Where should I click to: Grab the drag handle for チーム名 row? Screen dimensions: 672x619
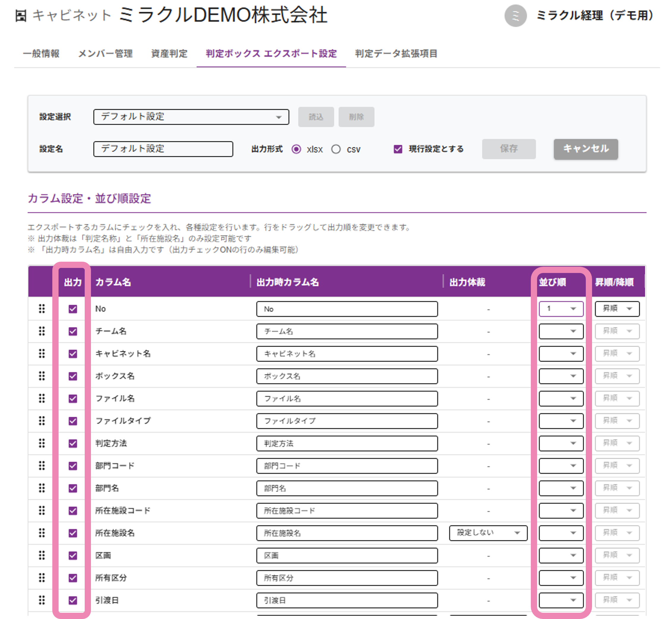click(x=42, y=331)
